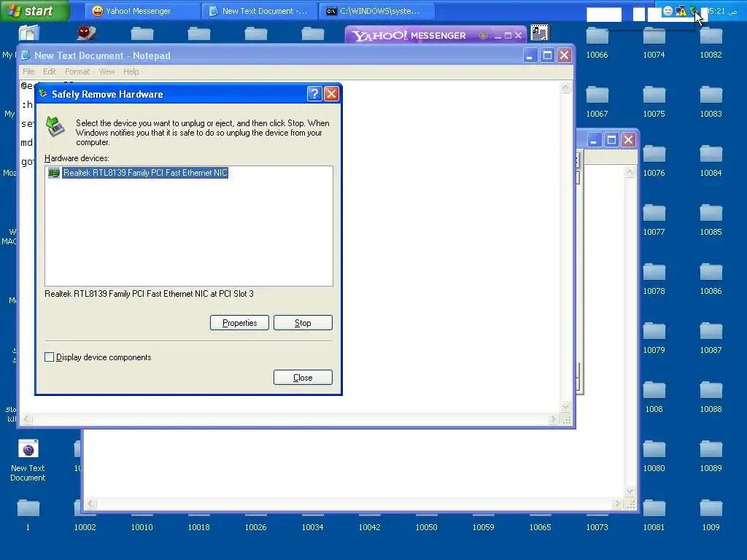This screenshot has width=747, height=560.
Task: Open the desktop folder 10066
Action: pyautogui.click(x=597, y=43)
